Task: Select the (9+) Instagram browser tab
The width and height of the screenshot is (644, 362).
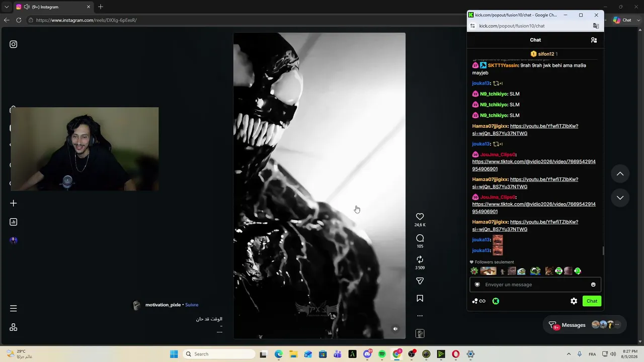Action: coord(53,7)
